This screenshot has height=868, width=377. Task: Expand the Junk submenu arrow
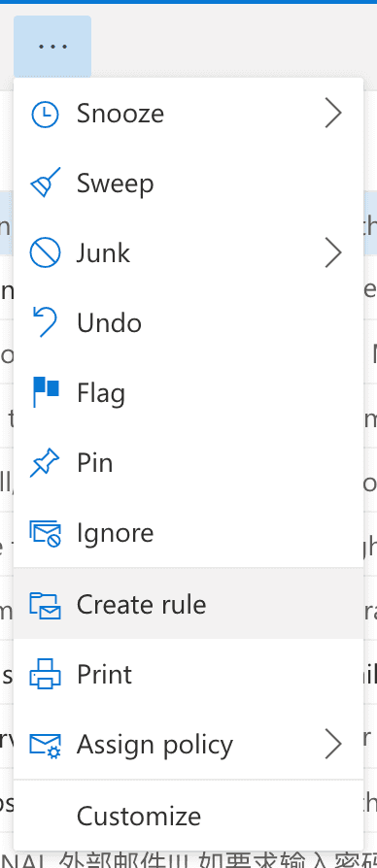332,253
